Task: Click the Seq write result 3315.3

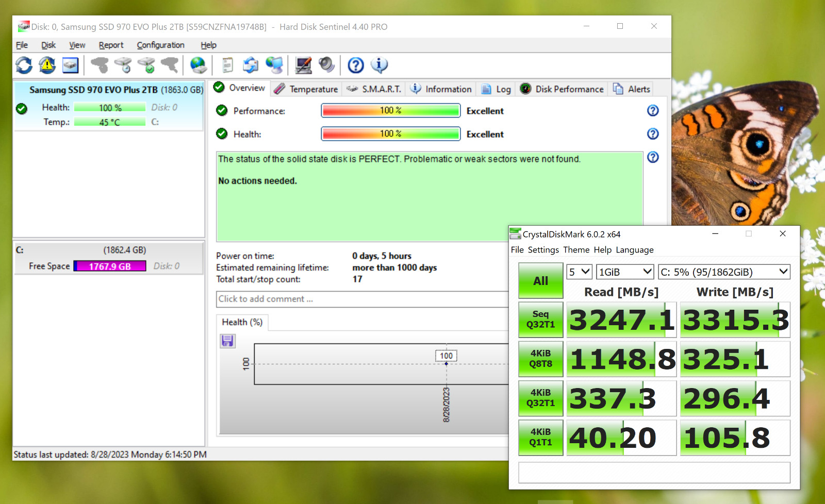Action: (735, 320)
